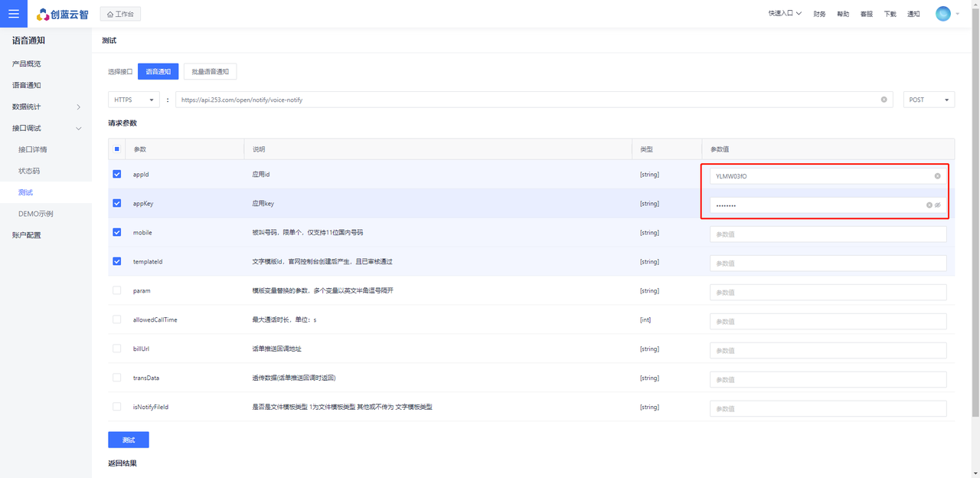This screenshot has height=478, width=980.
Task: Focus the isNotifyFileId 参数值 field
Action: (x=828, y=409)
